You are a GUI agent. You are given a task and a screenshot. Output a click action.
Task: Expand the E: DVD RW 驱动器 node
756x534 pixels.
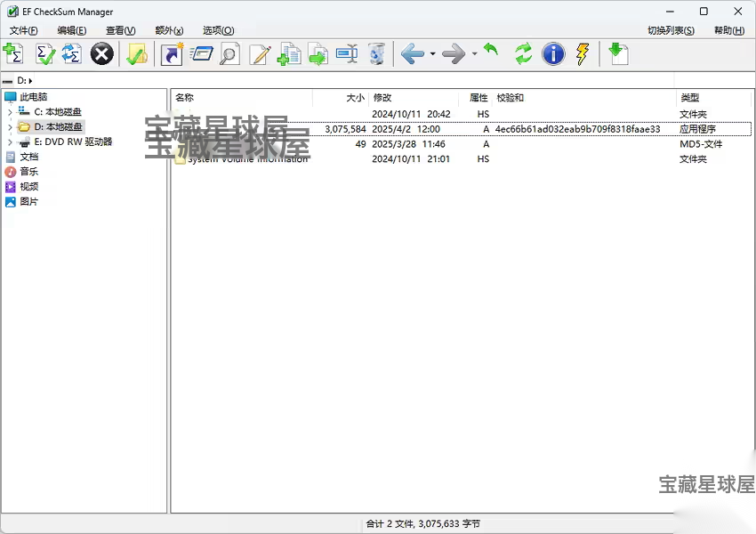tap(10, 142)
